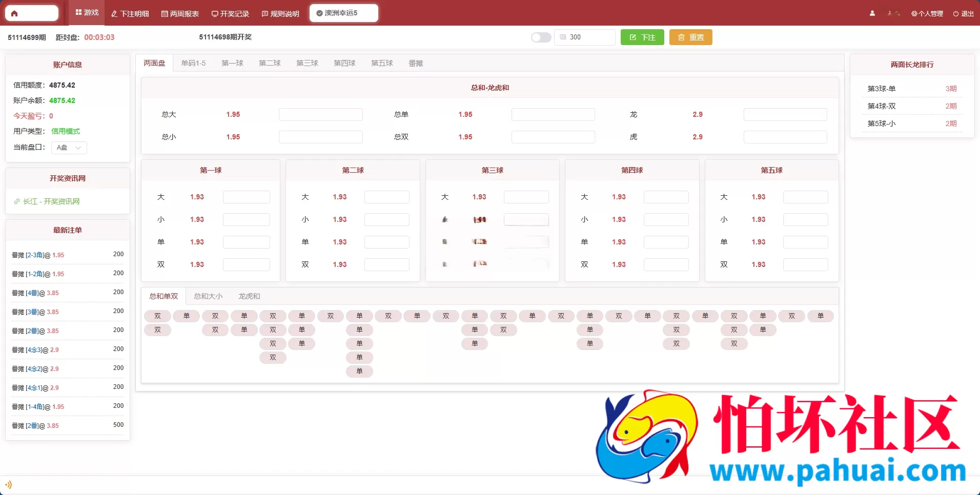980x495 pixels.
Task: Select 龙 odds 2.9
Action: click(698, 114)
